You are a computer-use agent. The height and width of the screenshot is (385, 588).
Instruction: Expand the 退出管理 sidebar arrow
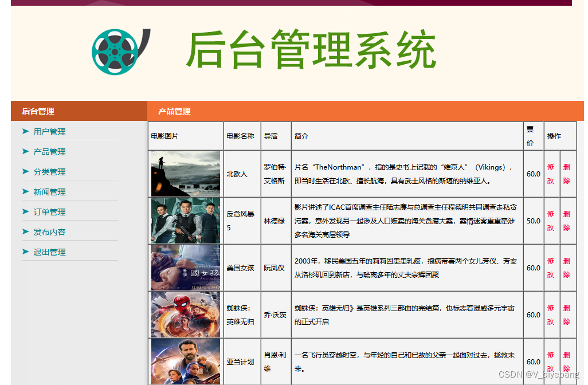point(25,252)
